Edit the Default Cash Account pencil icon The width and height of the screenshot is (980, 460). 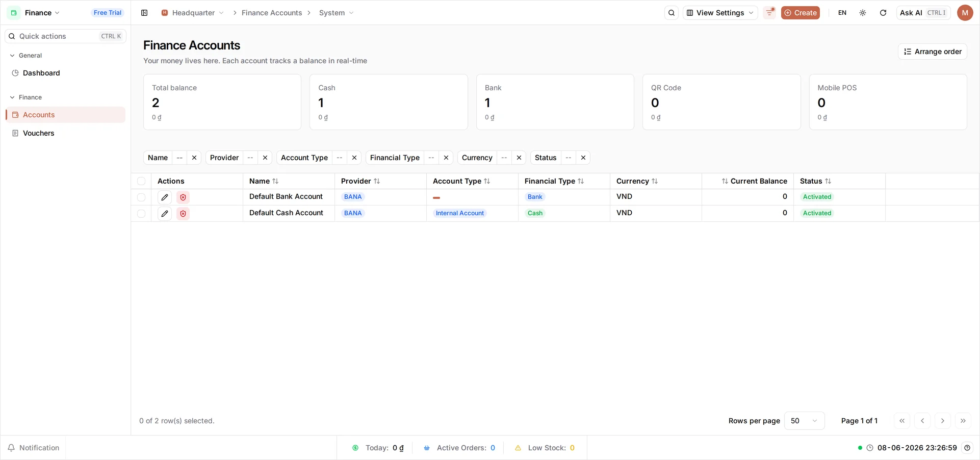pos(165,214)
